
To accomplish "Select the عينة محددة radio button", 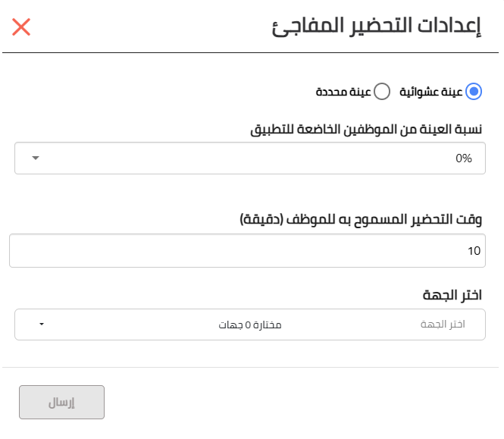I will (x=382, y=92).
